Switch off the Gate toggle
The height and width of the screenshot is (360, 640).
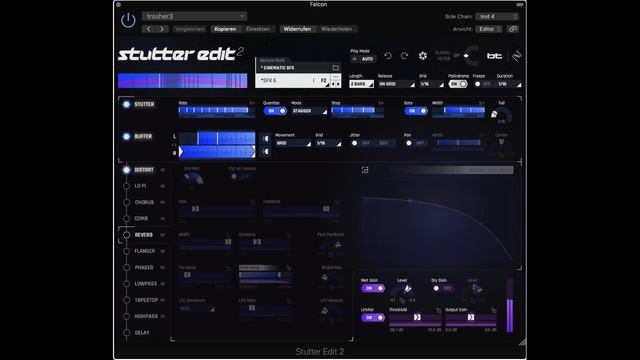click(x=416, y=111)
